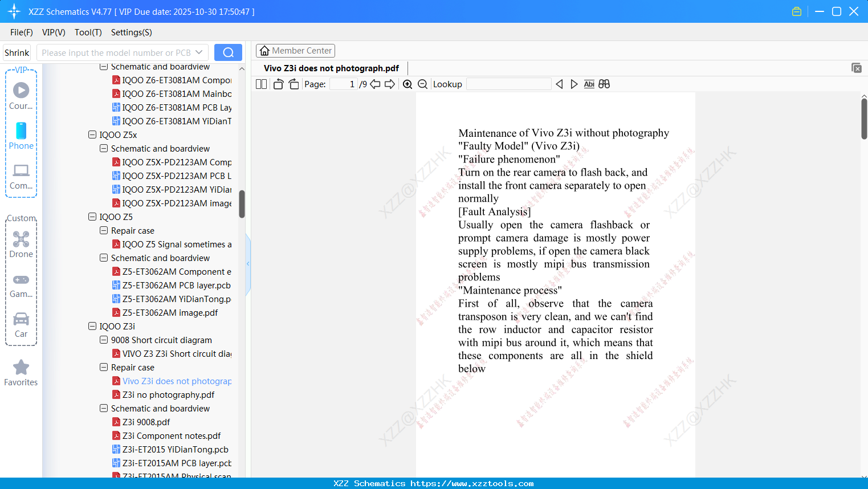Click the binoculars search icon
Image resolution: width=868 pixels, height=489 pixels.
tap(604, 84)
